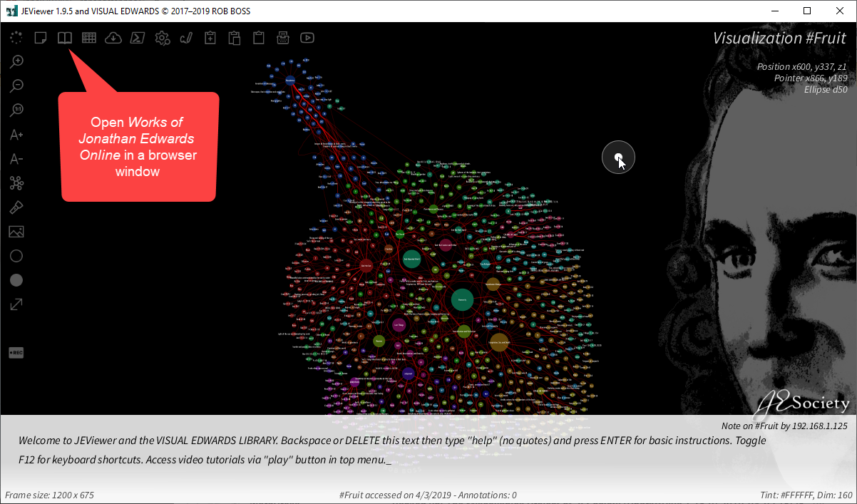The image size is (857, 504).
Task: Click the signature pen icon
Action: coord(186,38)
